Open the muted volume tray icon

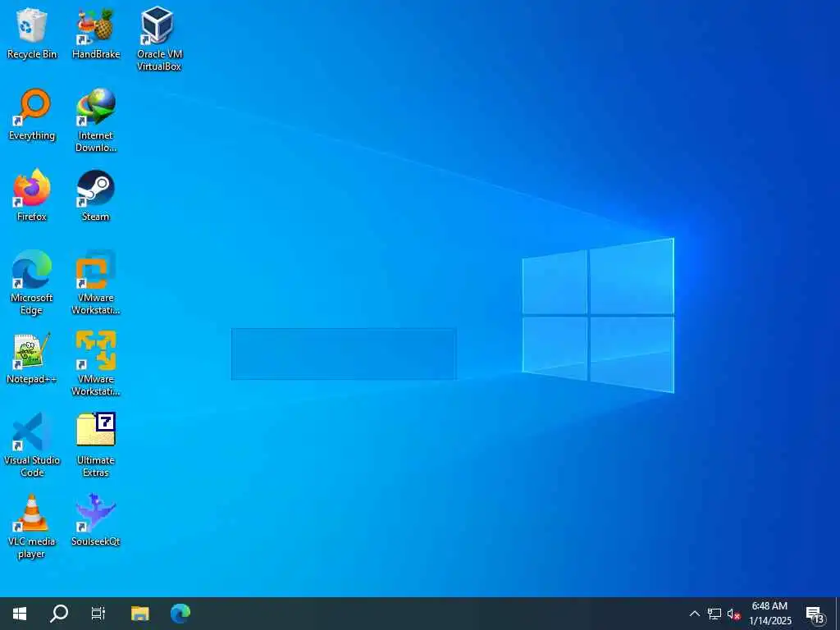734,614
